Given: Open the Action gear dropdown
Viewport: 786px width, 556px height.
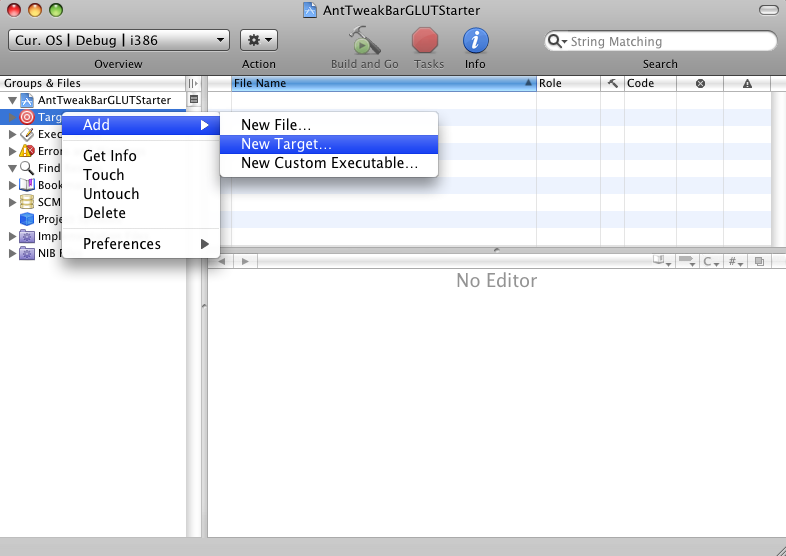Looking at the screenshot, I should click(259, 41).
